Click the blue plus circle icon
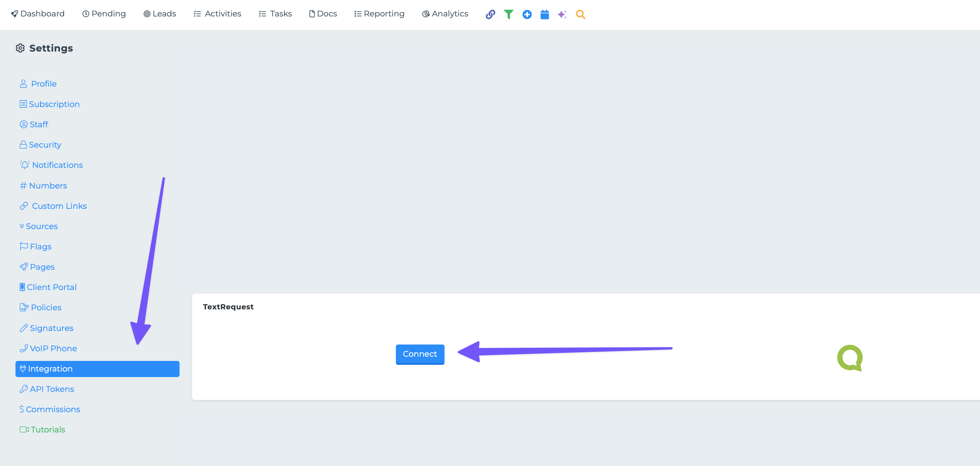 [527, 15]
